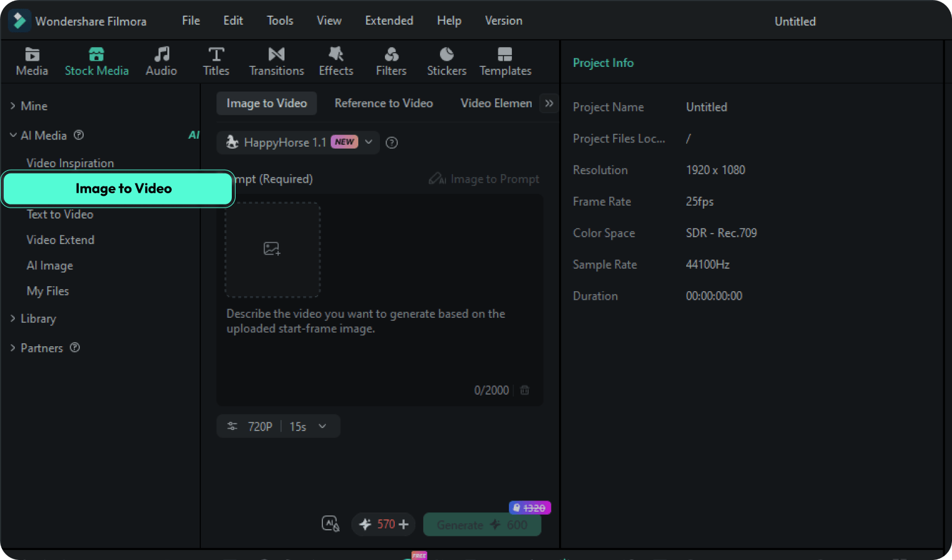Open the Help menu
952x560 pixels.
pos(449,20)
